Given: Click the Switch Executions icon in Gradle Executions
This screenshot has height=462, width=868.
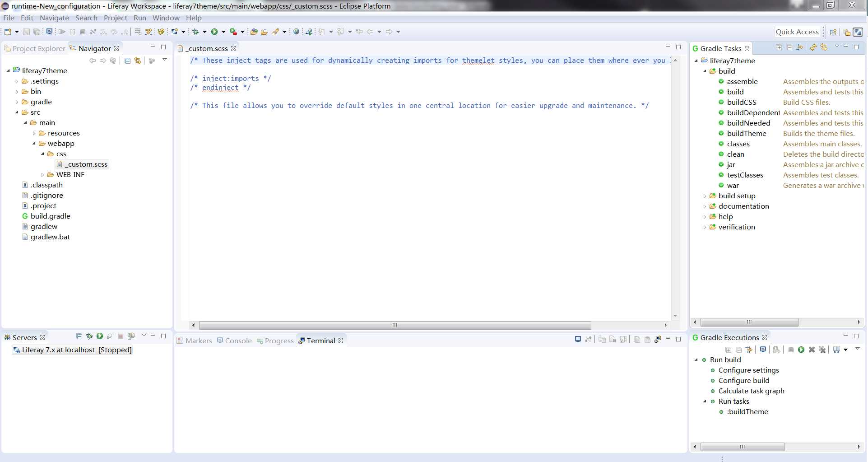Looking at the screenshot, I should click(x=836, y=350).
